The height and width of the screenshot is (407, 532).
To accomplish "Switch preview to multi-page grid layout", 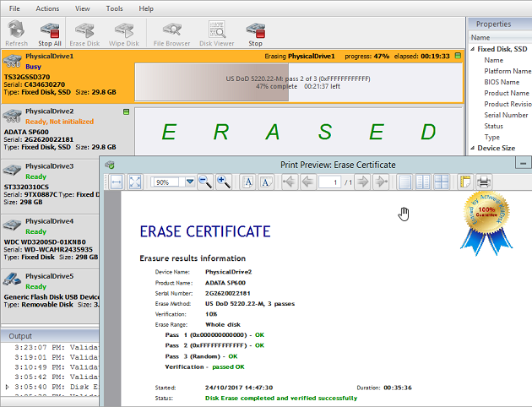I will [x=442, y=182].
